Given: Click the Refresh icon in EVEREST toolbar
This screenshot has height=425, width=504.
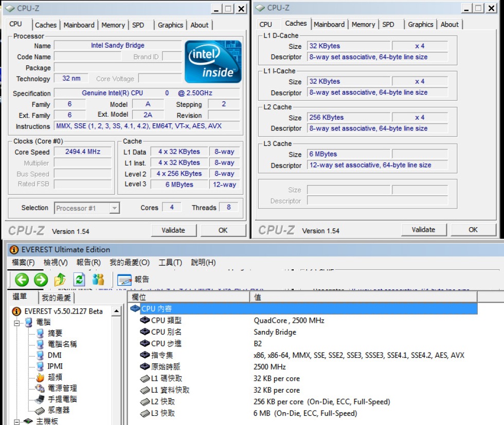Looking at the screenshot, I should click(79, 280).
